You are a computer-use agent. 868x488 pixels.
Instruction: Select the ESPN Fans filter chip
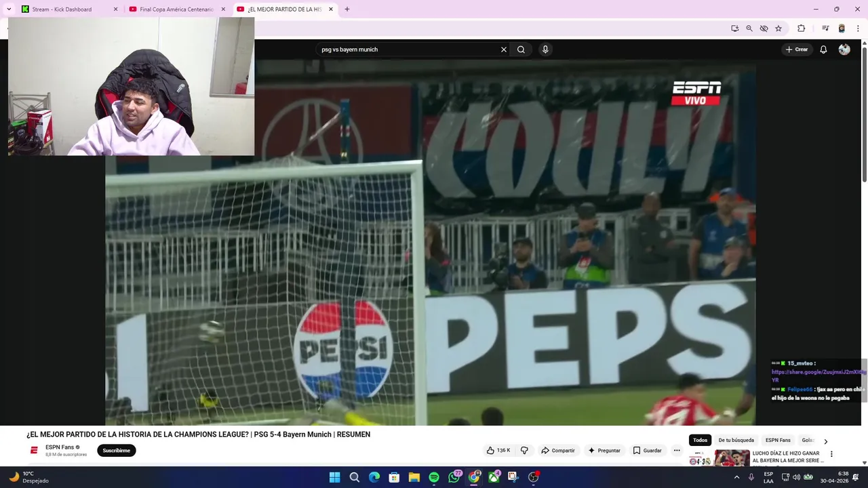click(778, 441)
